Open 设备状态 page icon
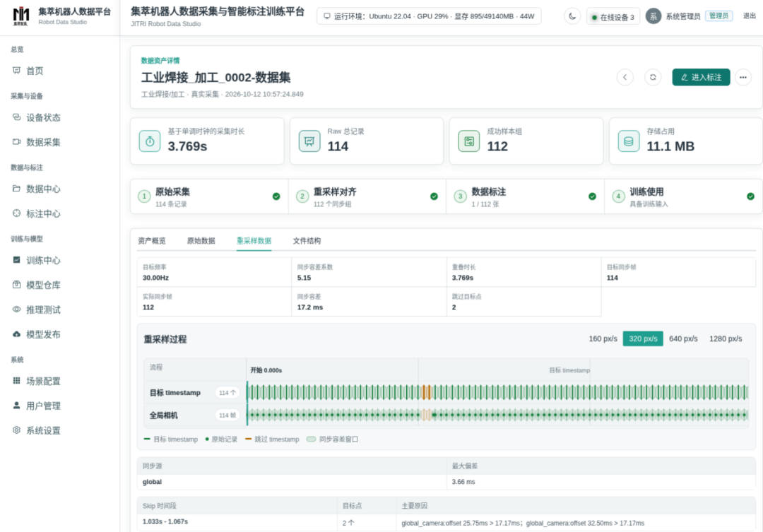This screenshot has height=532, width=763. (16, 117)
